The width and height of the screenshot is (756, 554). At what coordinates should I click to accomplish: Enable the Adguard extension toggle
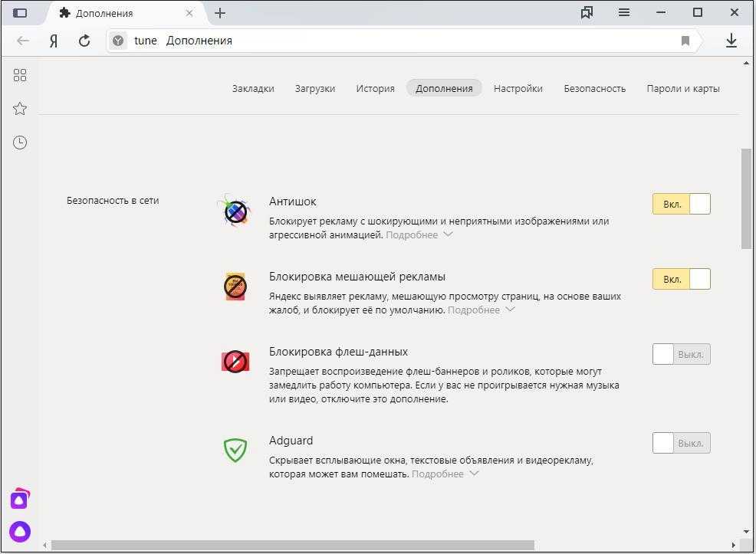point(681,443)
